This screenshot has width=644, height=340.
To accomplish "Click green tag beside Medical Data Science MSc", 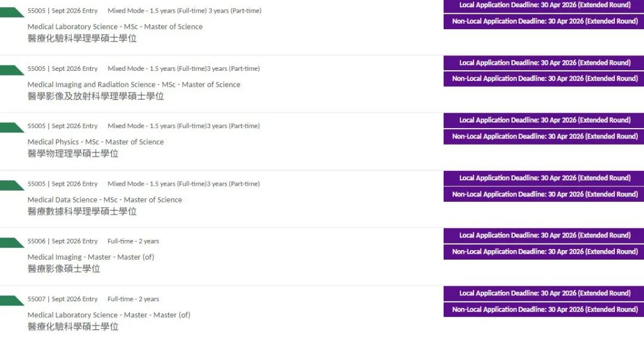I will click(x=11, y=185).
